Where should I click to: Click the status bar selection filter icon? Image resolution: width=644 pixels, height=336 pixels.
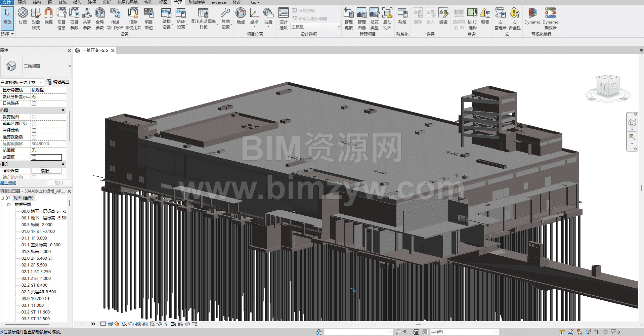[613, 332]
